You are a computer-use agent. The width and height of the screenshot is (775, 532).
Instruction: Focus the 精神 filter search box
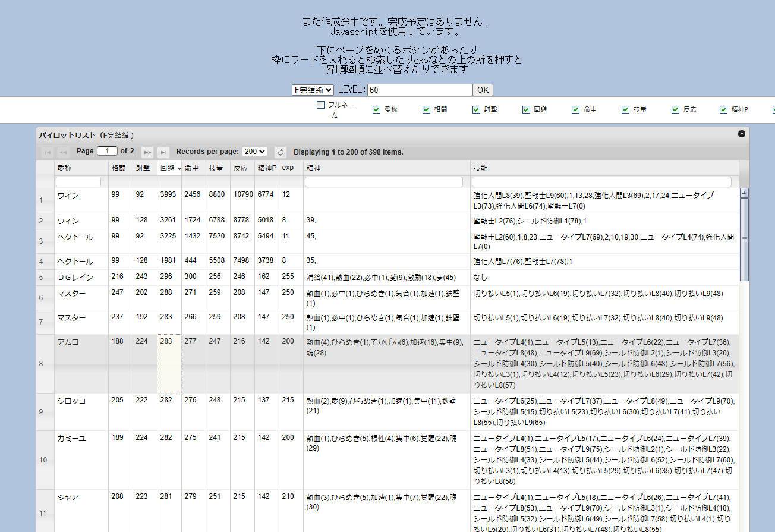[x=384, y=182]
